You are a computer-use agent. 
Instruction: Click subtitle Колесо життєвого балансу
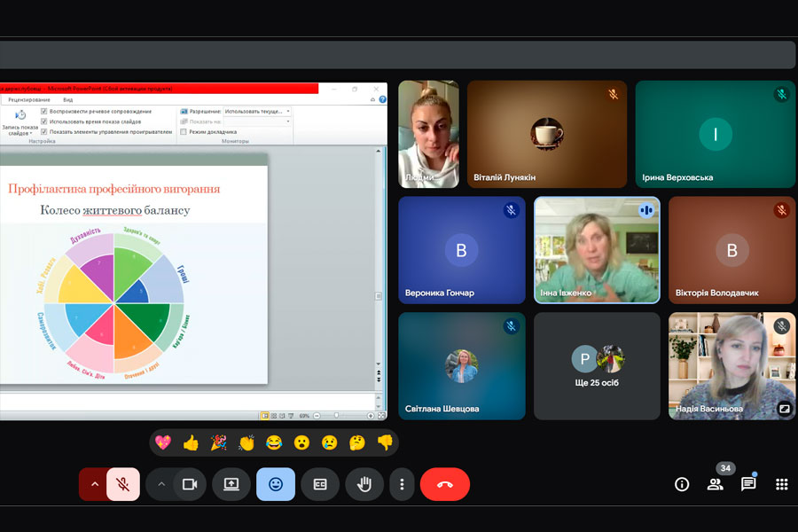[115, 210]
